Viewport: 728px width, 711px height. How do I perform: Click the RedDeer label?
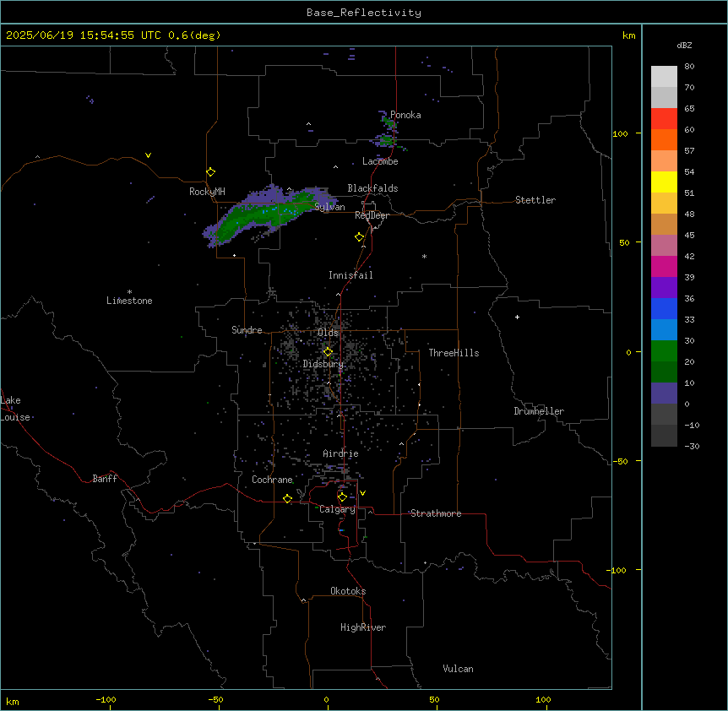click(x=372, y=215)
